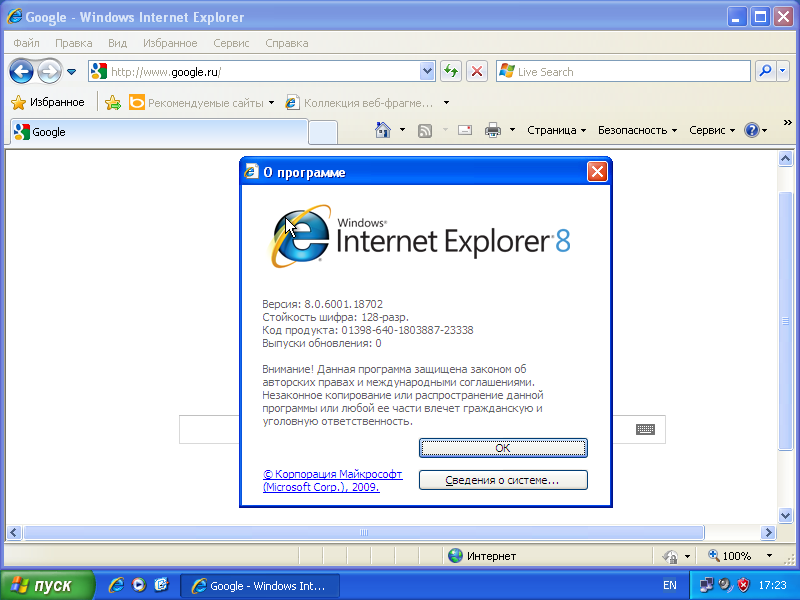Click the Код продукта line
This screenshot has width=800, height=600.
click(368, 330)
